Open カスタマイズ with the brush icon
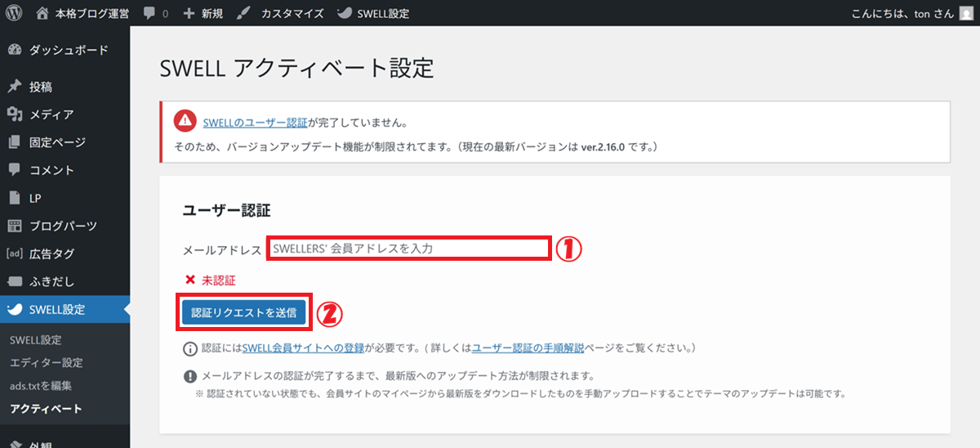Screen dimensions: 980x448 click(x=243, y=13)
